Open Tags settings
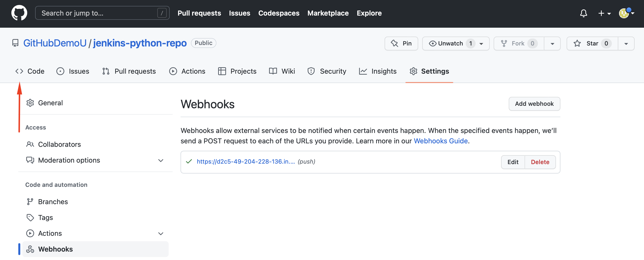The height and width of the screenshot is (260, 644). tap(95, 217)
